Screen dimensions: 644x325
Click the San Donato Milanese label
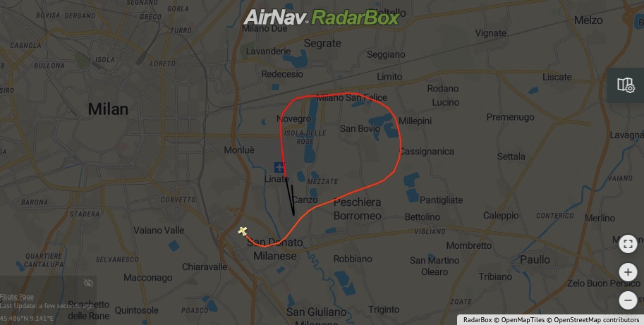point(275,249)
